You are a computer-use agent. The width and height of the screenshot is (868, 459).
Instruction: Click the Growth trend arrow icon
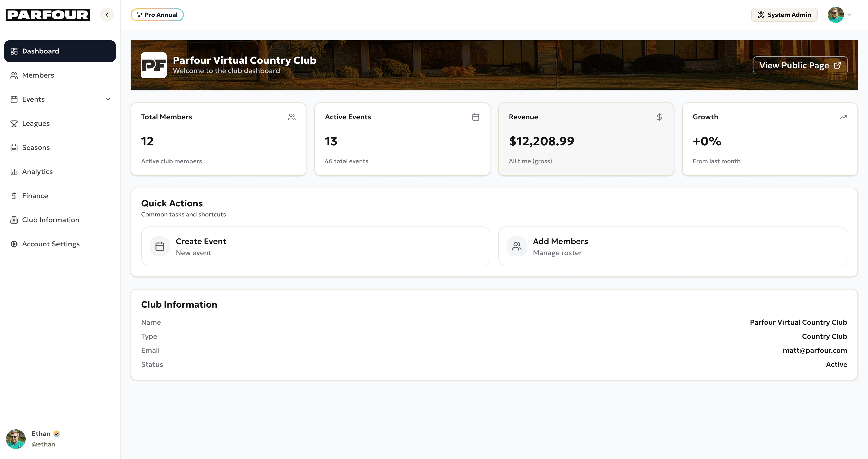(x=843, y=117)
